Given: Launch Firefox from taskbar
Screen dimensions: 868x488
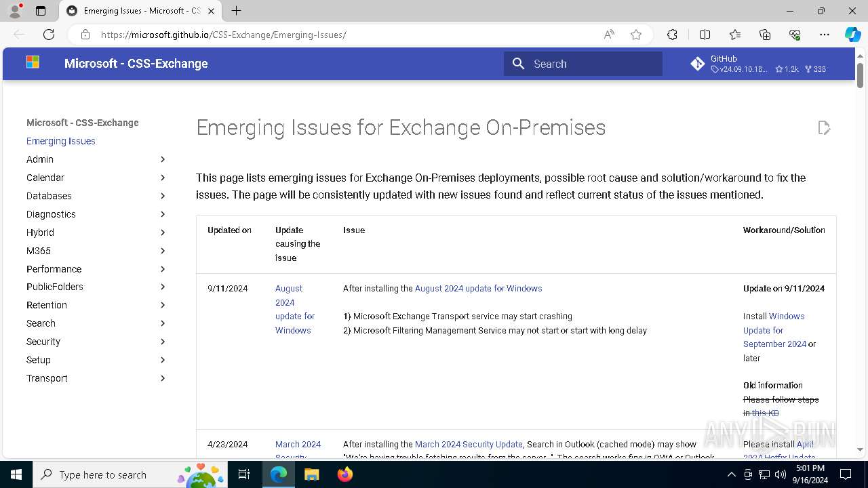Looking at the screenshot, I should coord(344,474).
